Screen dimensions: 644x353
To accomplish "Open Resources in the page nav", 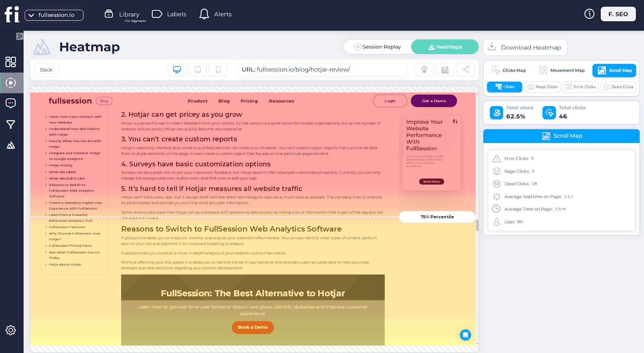I will 281,101.
